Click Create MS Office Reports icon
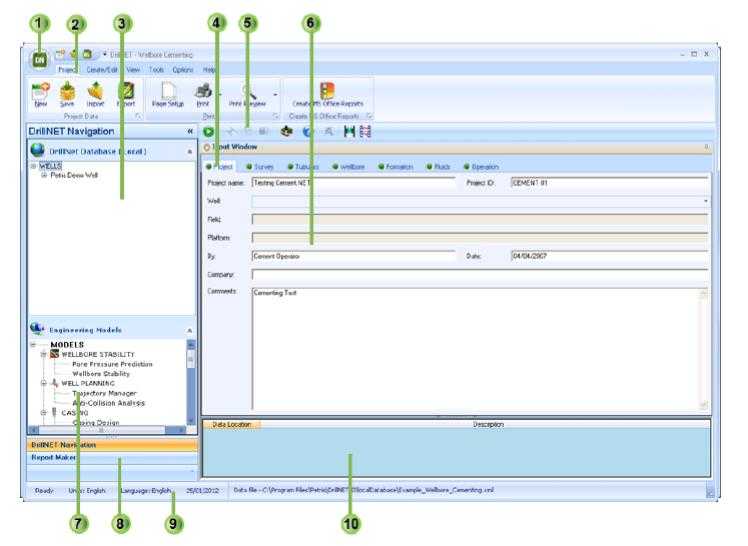Viewport: 748px width, 546px height. click(x=327, y=91)
